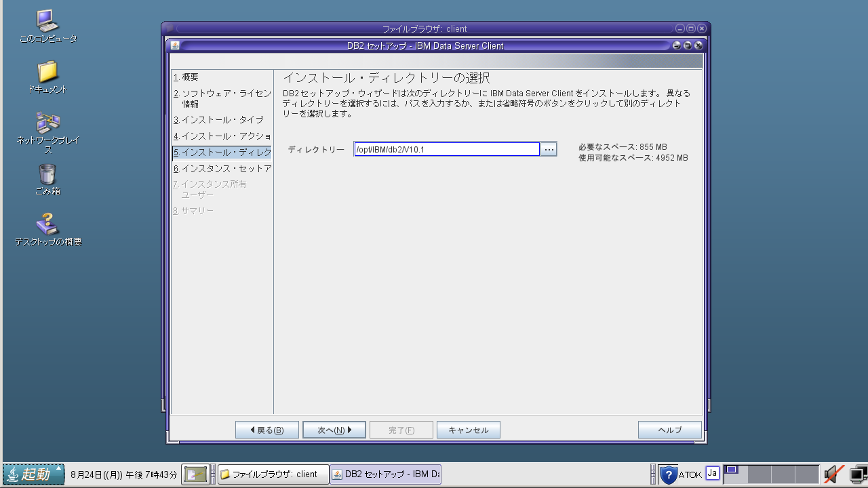Image resolution: width=868 pixels, height=488 pixels.
Task: Click the ヘルプ button
Action: 670,430
